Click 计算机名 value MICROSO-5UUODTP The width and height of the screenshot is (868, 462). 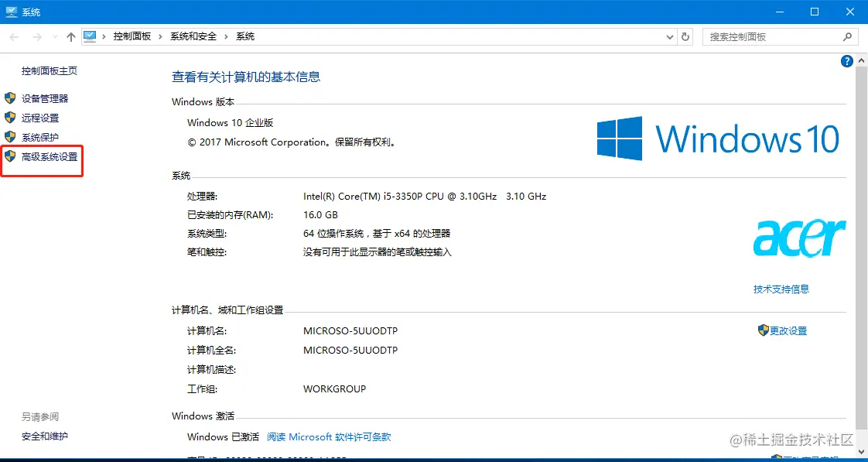(350, 331)
